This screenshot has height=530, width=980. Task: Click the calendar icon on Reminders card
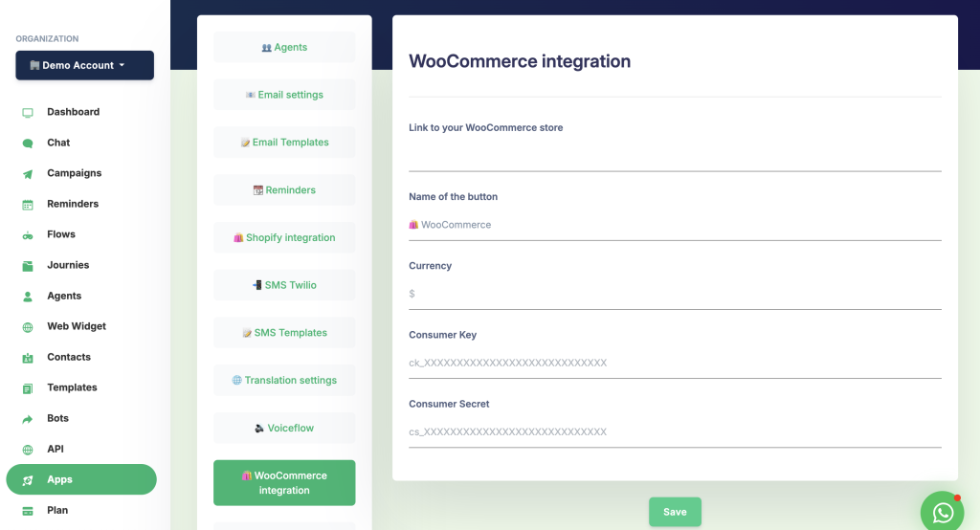pyautogui.click(x=257, y=190)
